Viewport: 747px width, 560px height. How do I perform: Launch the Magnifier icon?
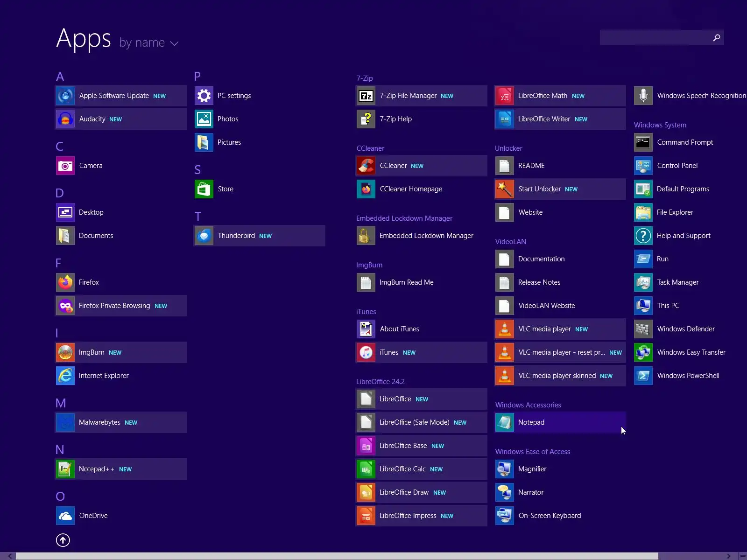click(505, 469)
